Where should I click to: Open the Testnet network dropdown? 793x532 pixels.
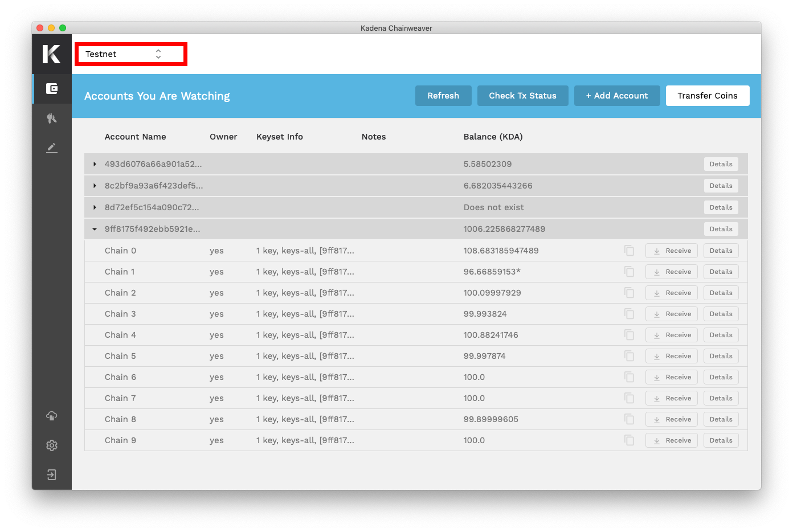[130, 54]
